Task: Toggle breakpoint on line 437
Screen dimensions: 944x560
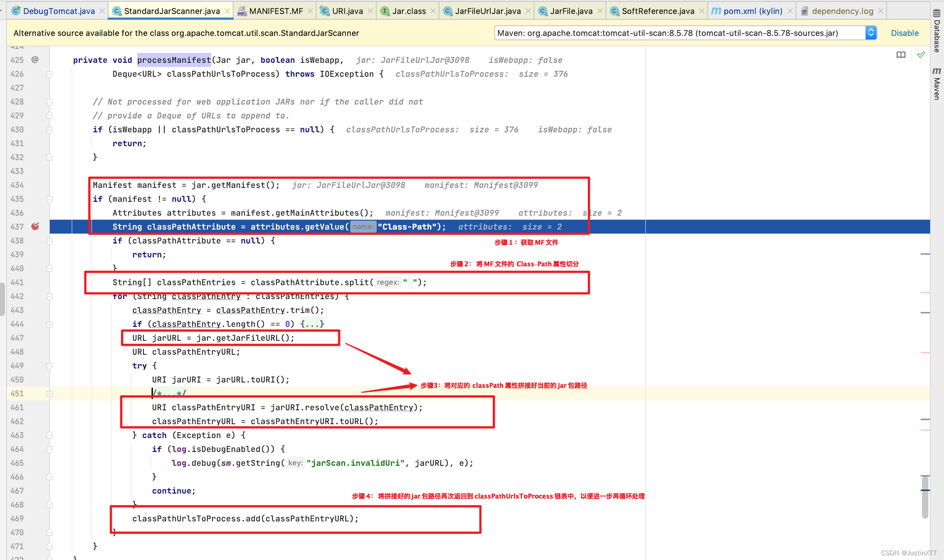Action: pos(35,227)
